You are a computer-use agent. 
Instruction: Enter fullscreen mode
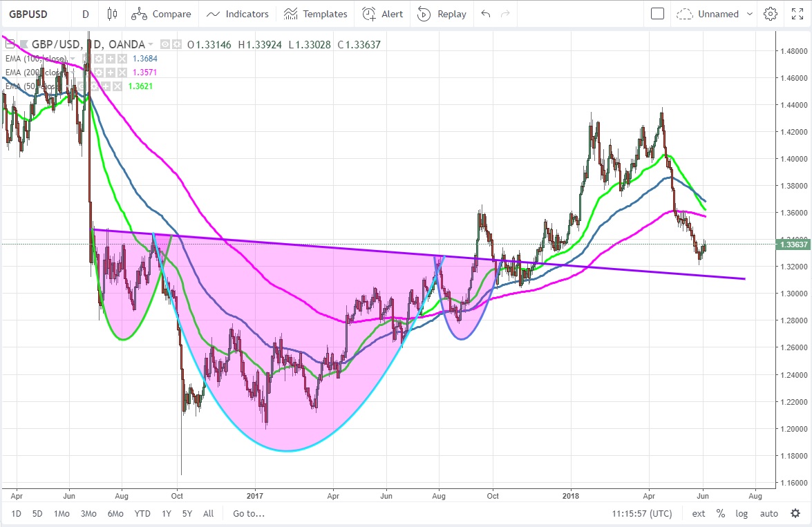[x=797, y=14]
